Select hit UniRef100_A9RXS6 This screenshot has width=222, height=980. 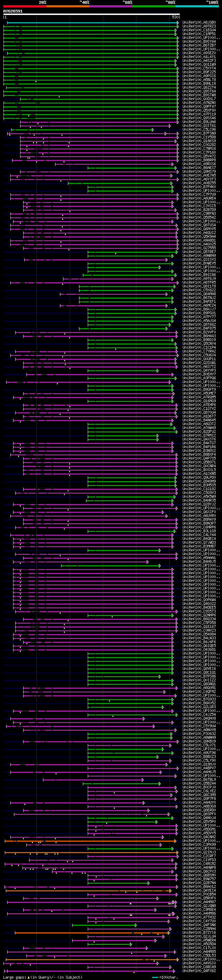coord(199,164)
